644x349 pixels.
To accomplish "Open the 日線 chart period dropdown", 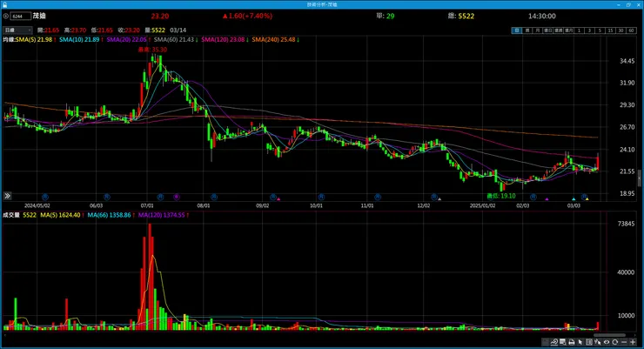I will [x=17, y=30].
